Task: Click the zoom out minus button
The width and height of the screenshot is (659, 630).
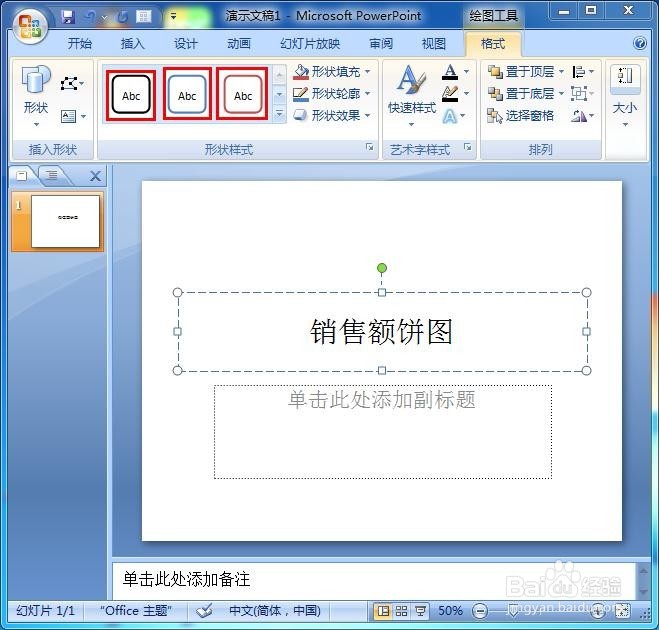Action: coord(480,611)
